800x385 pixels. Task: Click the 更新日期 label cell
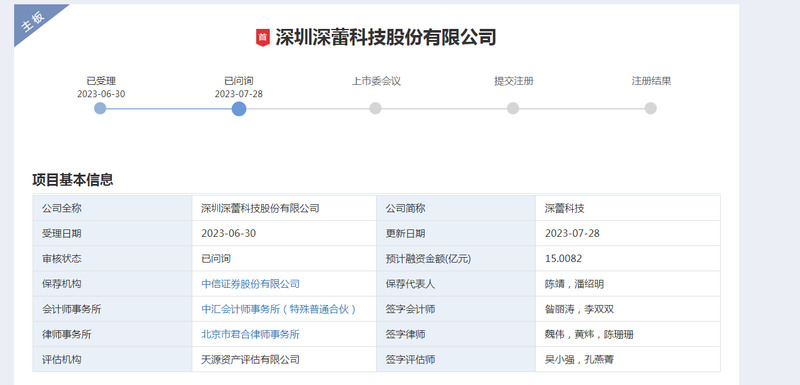456,233
